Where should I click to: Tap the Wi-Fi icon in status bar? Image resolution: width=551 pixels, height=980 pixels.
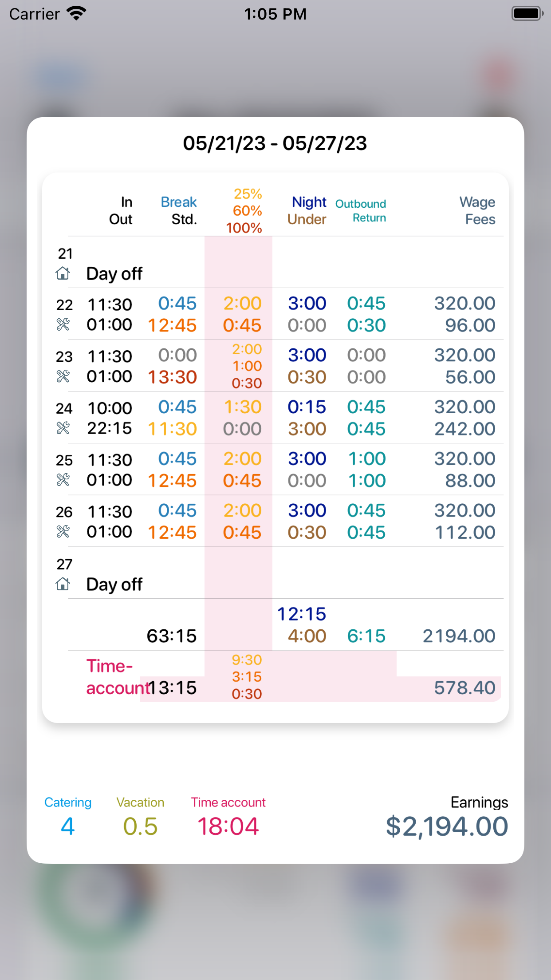(77, 14)
